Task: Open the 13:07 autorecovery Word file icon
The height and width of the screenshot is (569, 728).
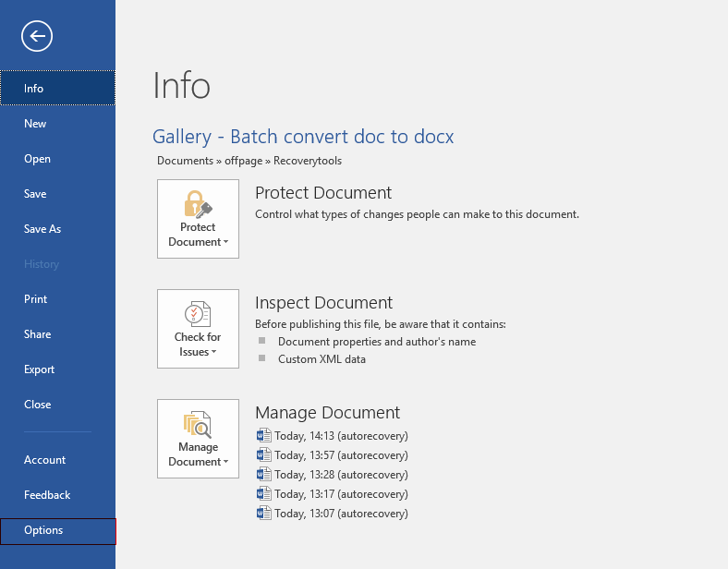Action: pyautogui.click(x=263, y=514)
